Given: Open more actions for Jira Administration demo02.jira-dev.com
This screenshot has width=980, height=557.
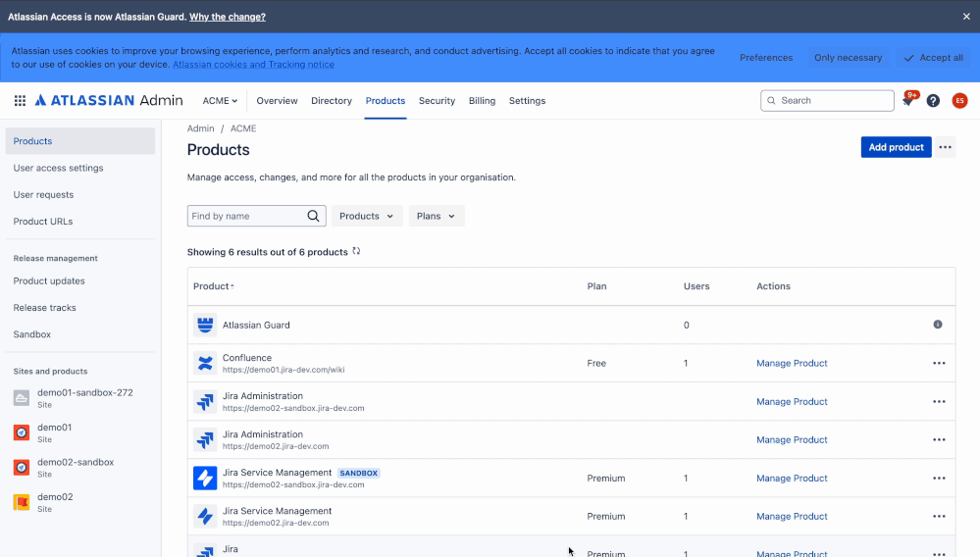Looking at the screenshot, I should tap(939, 439).
